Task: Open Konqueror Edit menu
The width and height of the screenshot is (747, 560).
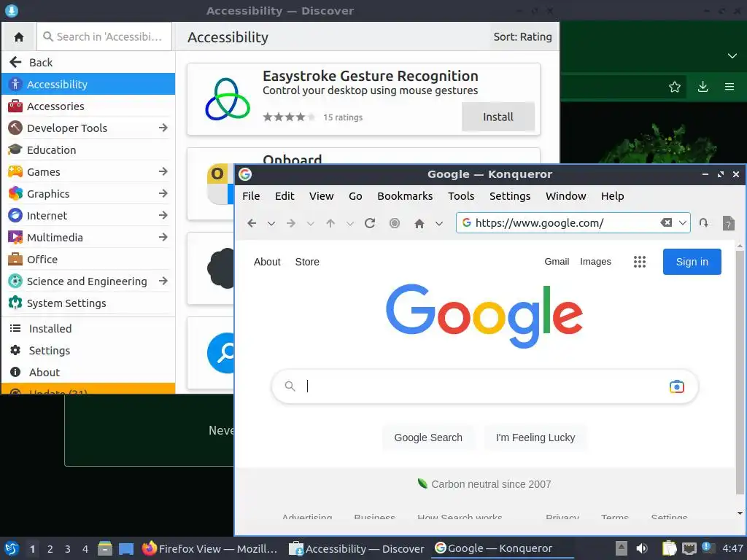Action: tap(285, 196)
